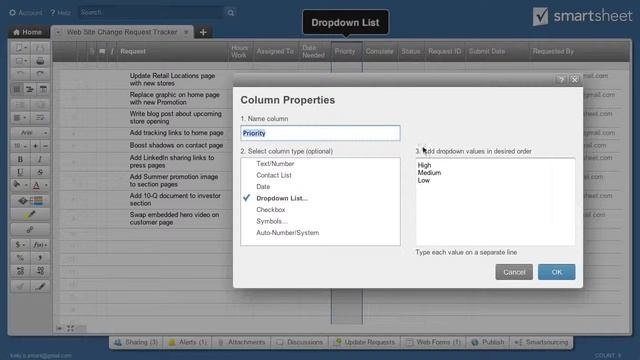Click in the top Search field

point(151,13)
